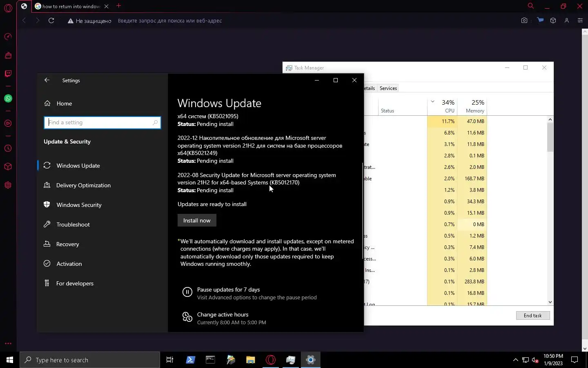Screen dimensions: 588x368
Task: Go to Settings Home
Action: 64,103
